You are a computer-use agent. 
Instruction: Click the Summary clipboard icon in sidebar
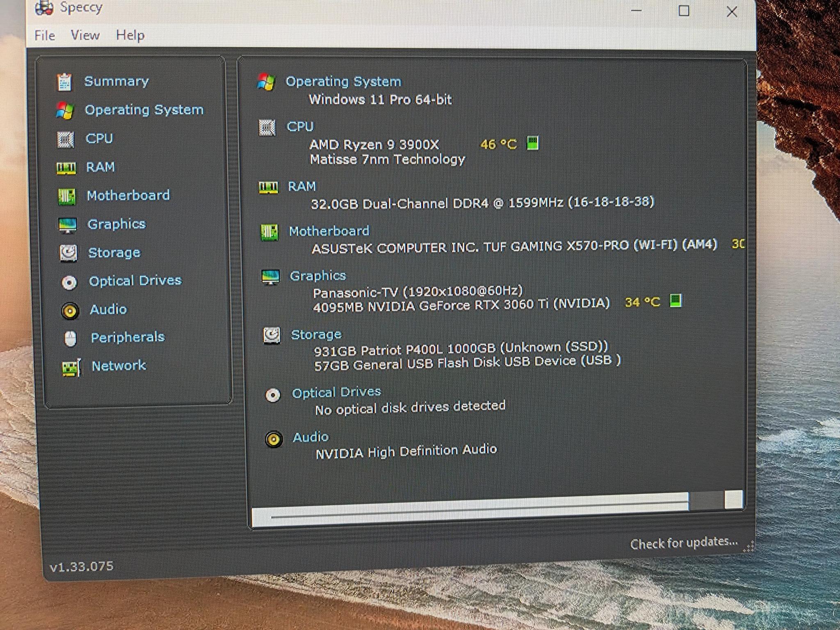(64, 82)
